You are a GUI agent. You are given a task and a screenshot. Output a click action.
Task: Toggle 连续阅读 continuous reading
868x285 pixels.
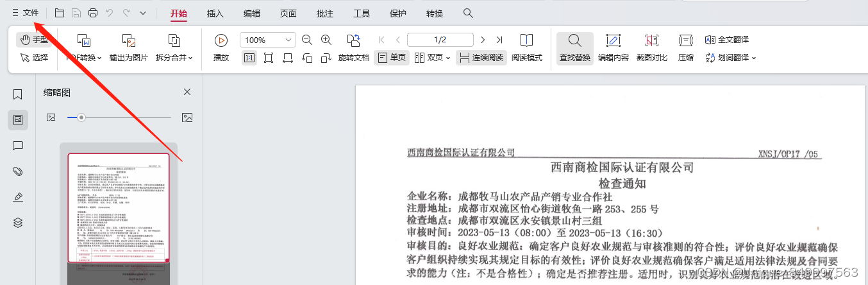tap(481, 58)
